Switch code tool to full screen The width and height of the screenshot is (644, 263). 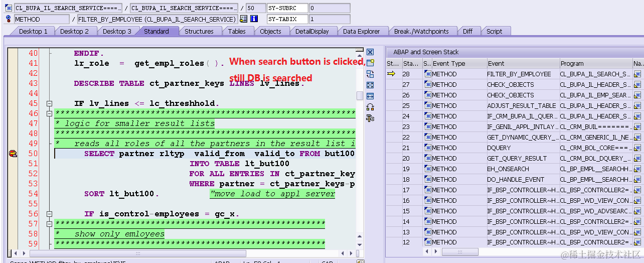click(x=370, y=85)
